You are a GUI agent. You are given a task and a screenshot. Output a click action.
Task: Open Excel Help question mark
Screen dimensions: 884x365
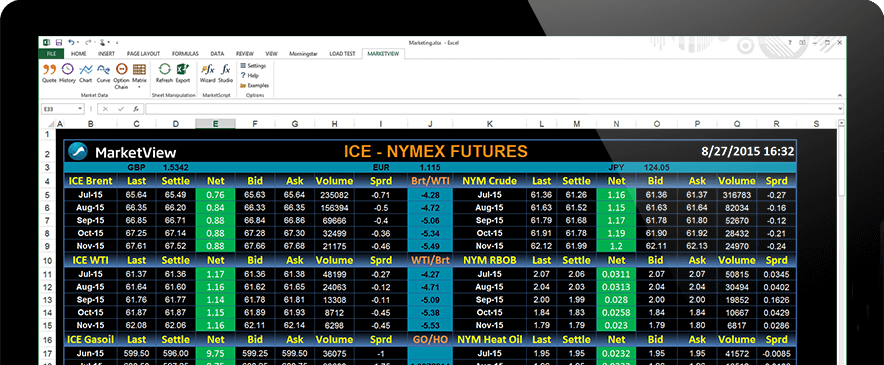pyautogui.click(x=790, y=42)
